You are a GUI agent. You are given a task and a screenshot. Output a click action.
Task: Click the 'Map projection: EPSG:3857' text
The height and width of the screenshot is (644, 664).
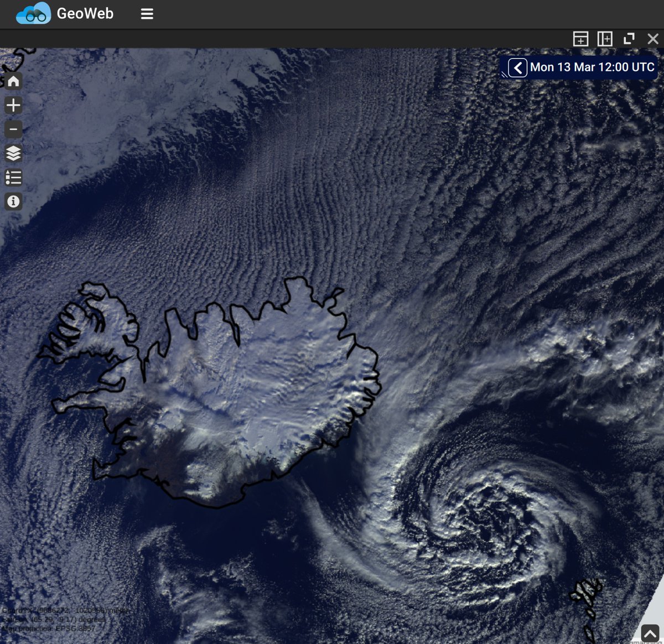click(x=48, y=629)
